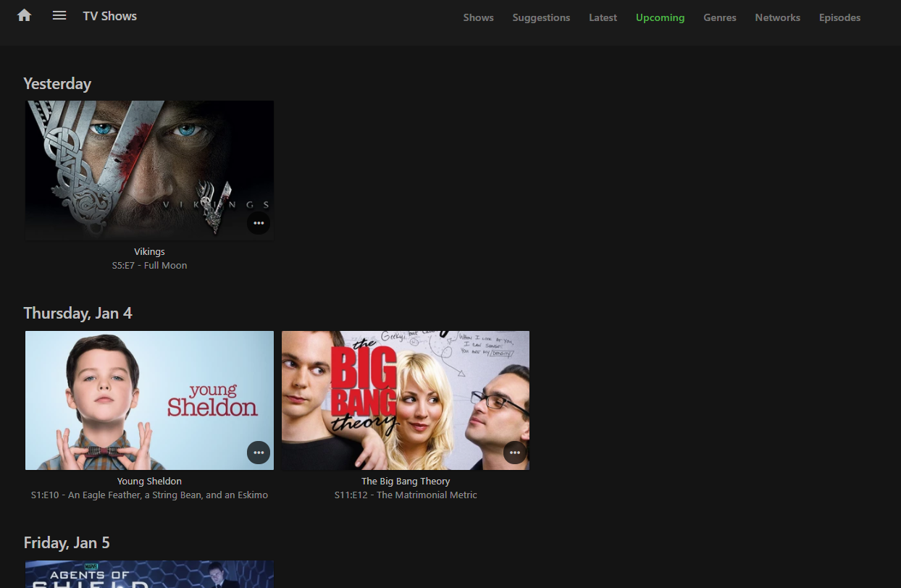901x588 pixels.
Task: Select the Upcoming tab
Action: (x=660, y=17)
